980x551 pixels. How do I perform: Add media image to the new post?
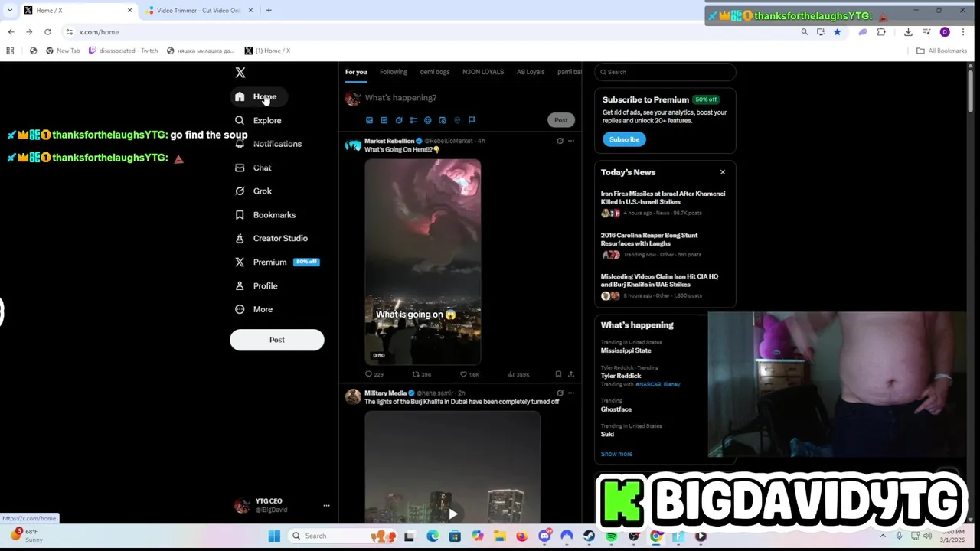[x=369, y=120]
